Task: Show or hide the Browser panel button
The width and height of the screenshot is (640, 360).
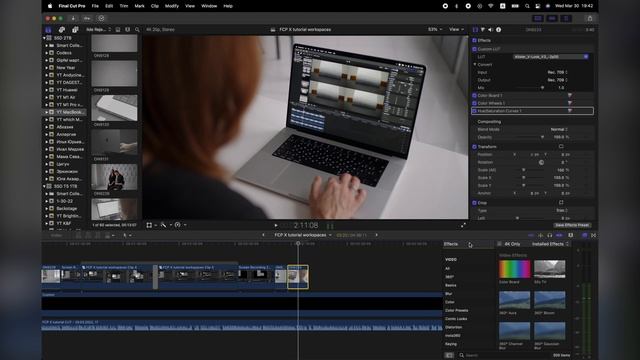Action: (x=538, y=18)
